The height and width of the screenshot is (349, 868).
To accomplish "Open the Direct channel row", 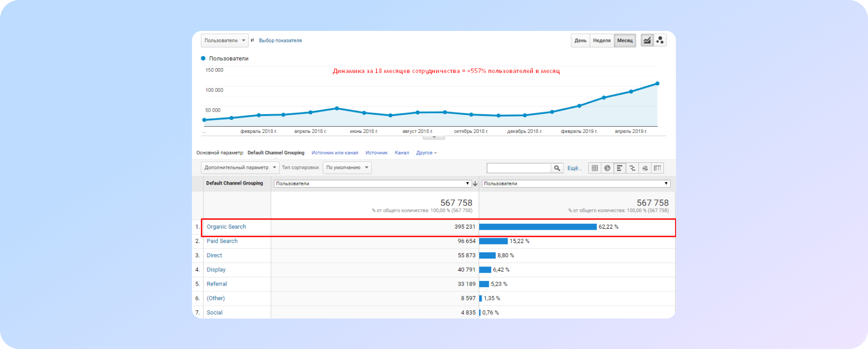I will 214,255.
